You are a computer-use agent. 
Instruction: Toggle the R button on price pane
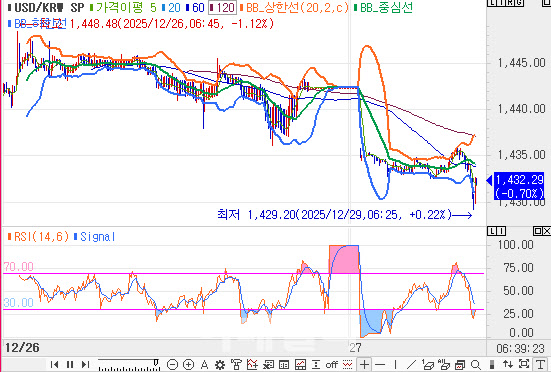click(510, 3)
